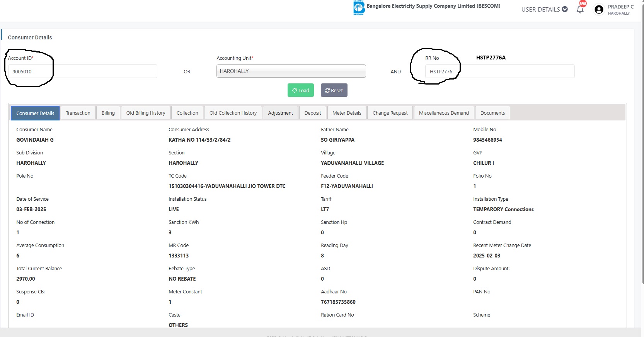Open the Deposit tab
This screenshot has height=337, width=644.
(x=313, y=113)
